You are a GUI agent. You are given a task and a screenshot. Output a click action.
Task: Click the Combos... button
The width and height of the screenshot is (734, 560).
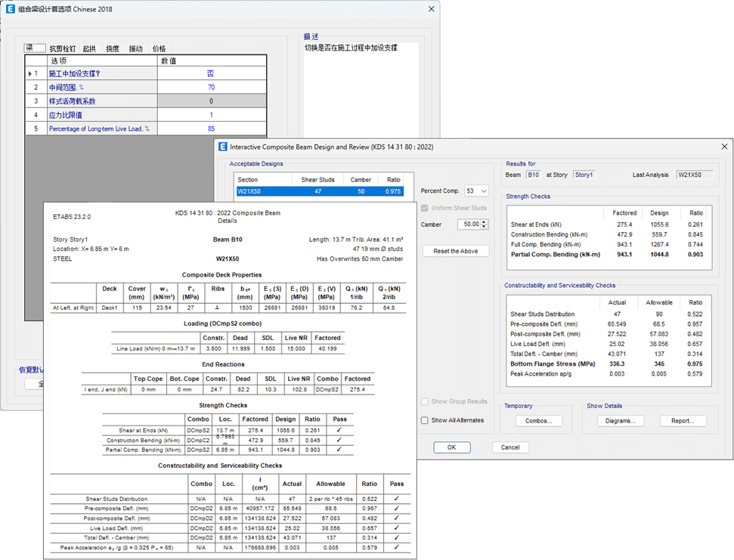(538, 421)
